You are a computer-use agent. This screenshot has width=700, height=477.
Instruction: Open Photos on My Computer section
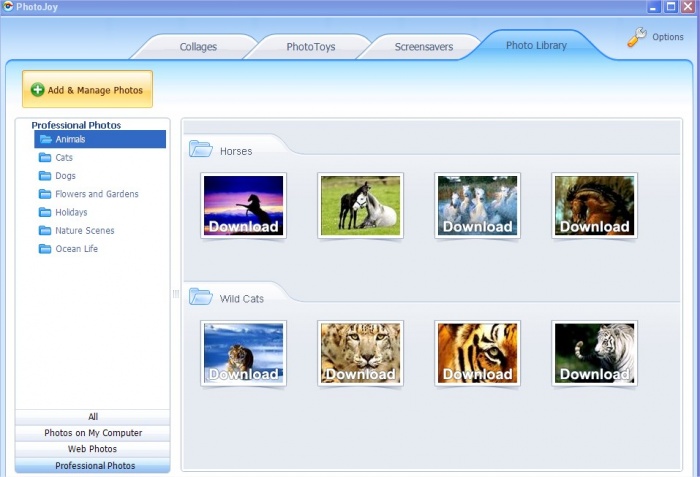[92, 433]
